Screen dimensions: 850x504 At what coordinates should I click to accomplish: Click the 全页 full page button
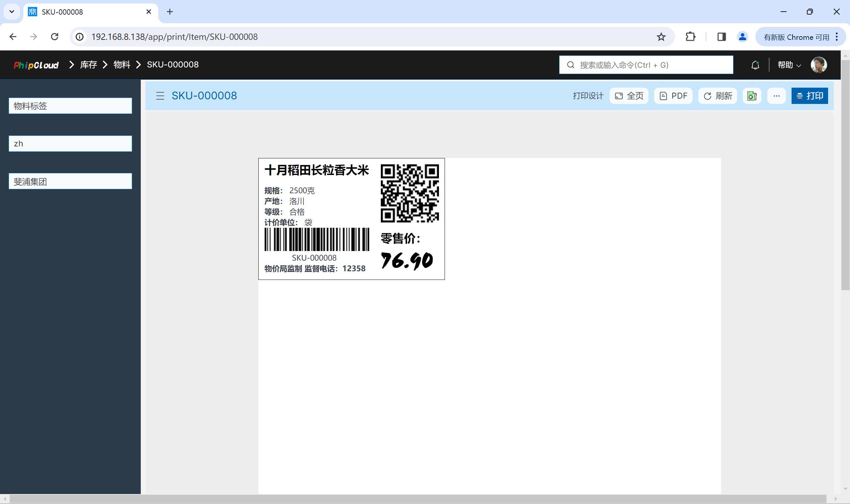[x=629, y=96]
